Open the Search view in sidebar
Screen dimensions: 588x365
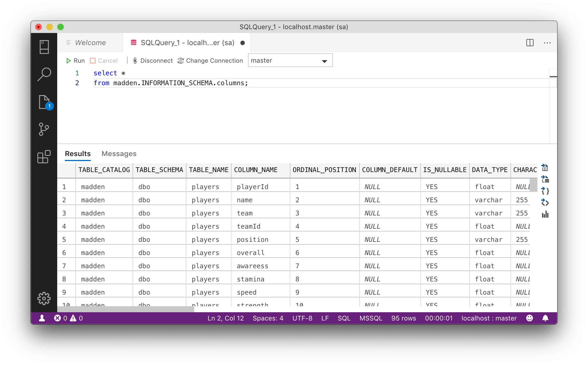[44, 74]
